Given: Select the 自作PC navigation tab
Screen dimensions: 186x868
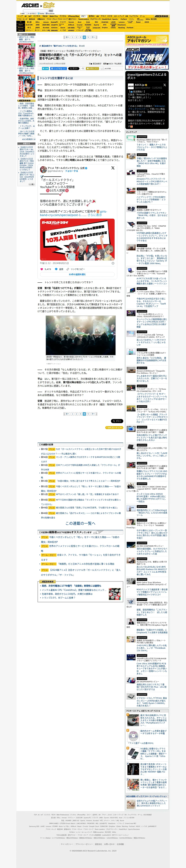Looking at the screenshot, I should pos(92,16).
